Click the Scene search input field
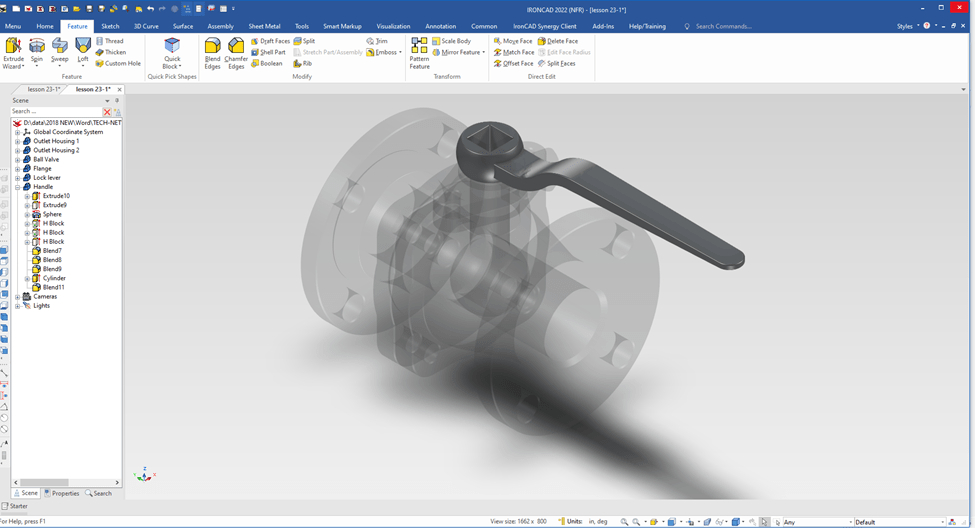975x528 pixels. tap(56, 112)
